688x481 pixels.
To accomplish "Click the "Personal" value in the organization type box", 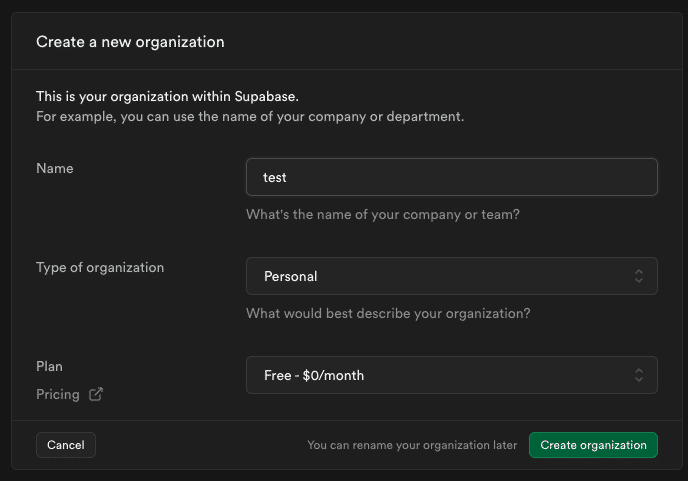I will coord(291,276).
